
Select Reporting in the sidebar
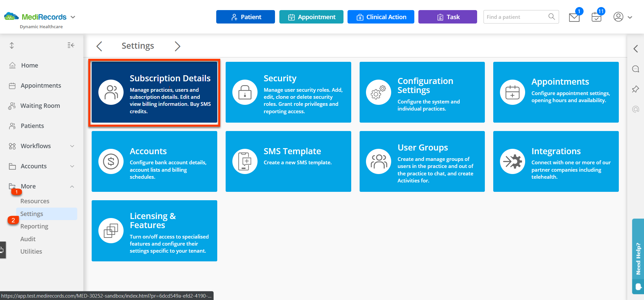tap(34, 226)
